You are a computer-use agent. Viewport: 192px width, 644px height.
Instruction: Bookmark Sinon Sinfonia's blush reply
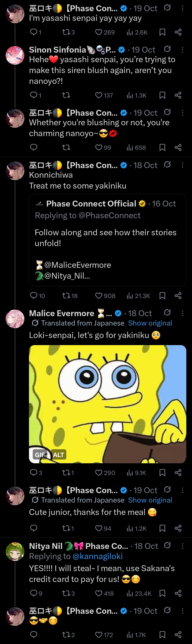[162, 95]
